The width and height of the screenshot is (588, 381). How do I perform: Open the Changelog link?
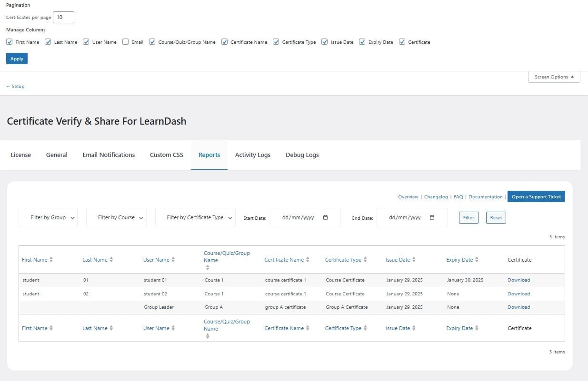(x=436, y=196)
